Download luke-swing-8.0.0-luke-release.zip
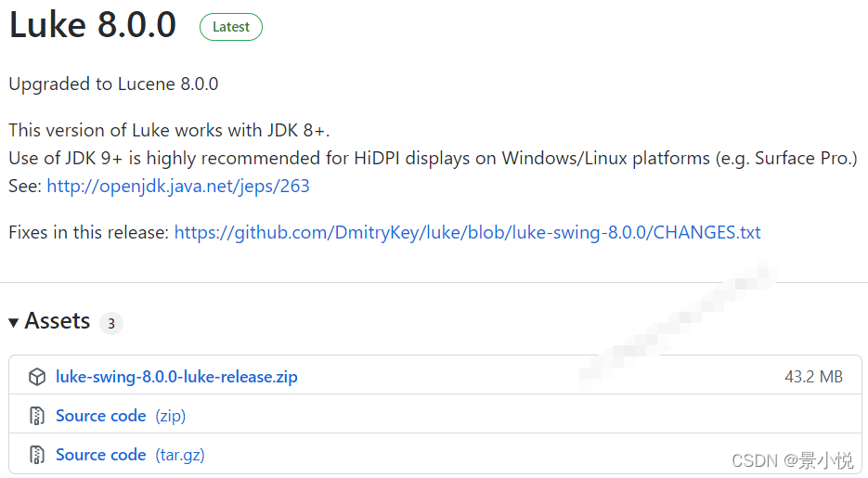 pyautogui.click(x=176, y=377)
